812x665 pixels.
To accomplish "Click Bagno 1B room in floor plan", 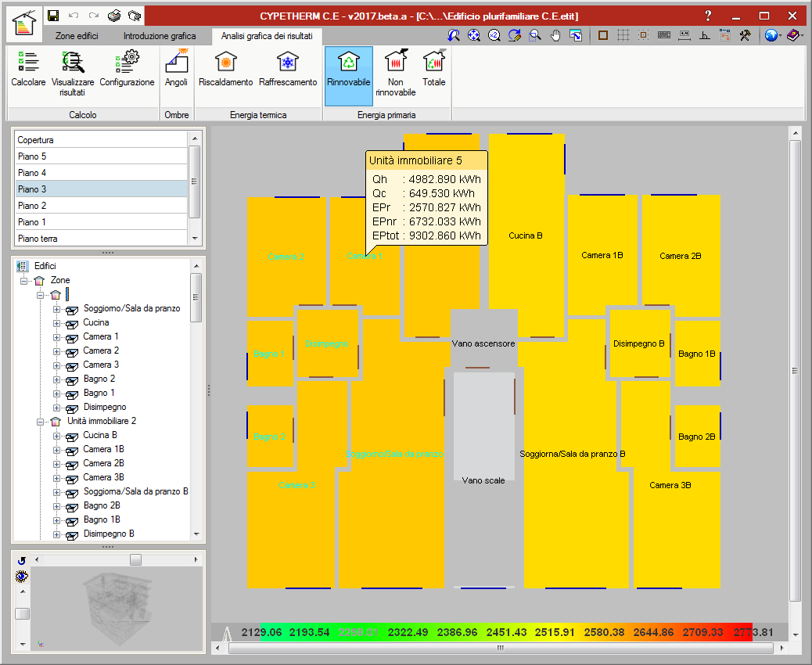I will coord(697,354).
